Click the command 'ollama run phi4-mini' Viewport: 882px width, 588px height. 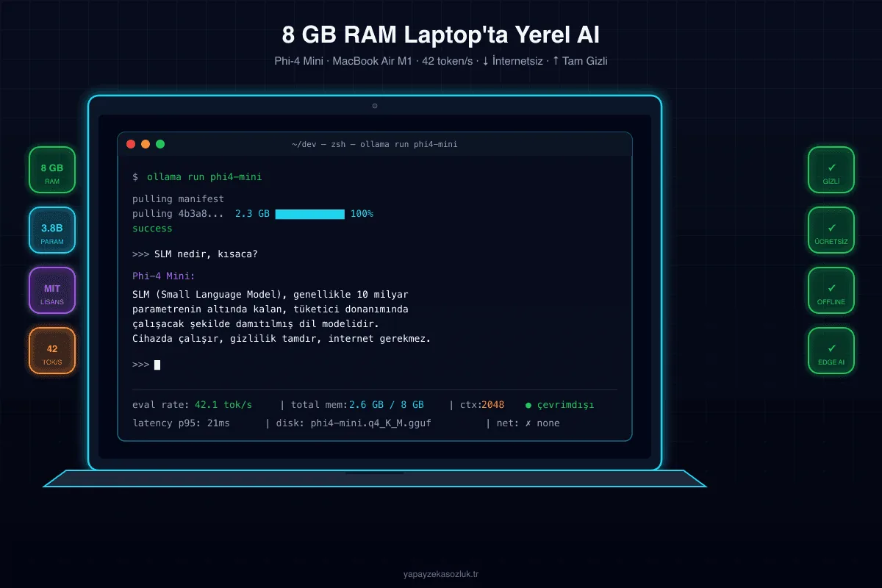pyautogui.click(x=204, y=177)
